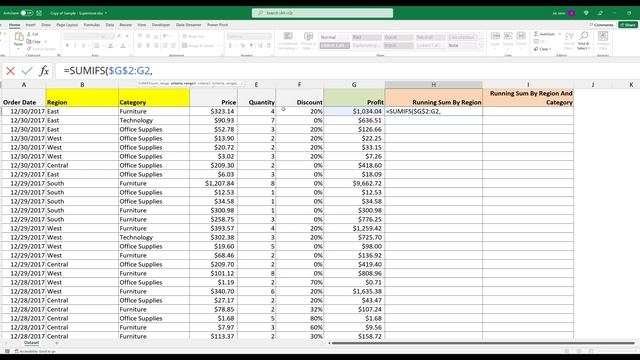Select the Dataset sheet tab
640x360 pixels.
[x=31, y=343]
